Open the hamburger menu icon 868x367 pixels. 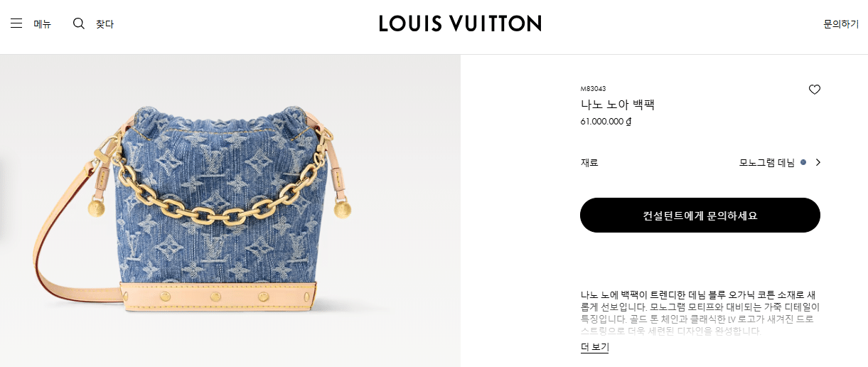(x=16, y=23)
